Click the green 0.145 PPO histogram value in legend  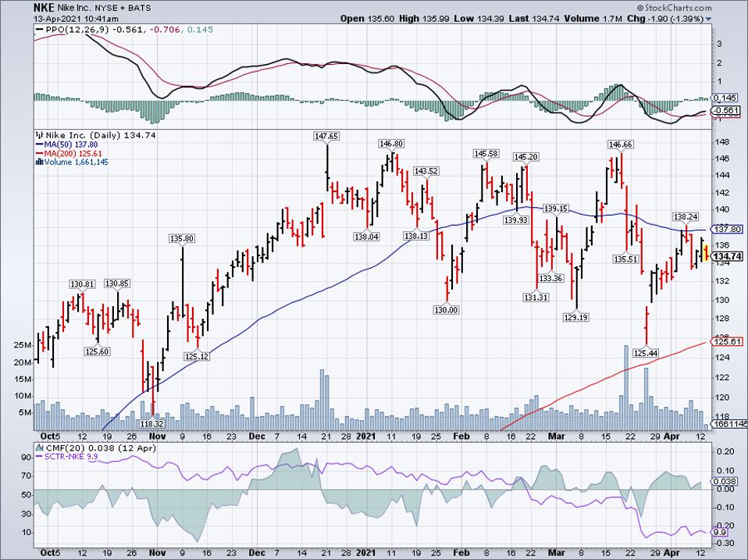[200, 30]
